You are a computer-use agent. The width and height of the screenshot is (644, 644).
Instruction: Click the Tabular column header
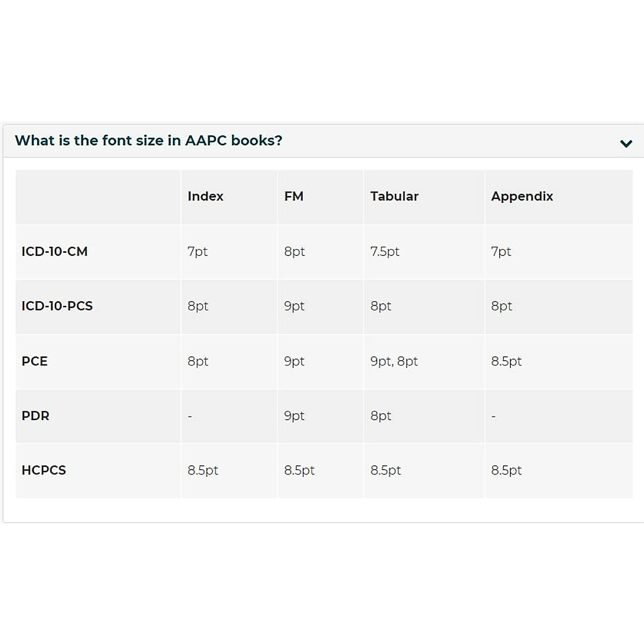click(x=394, y=196)
